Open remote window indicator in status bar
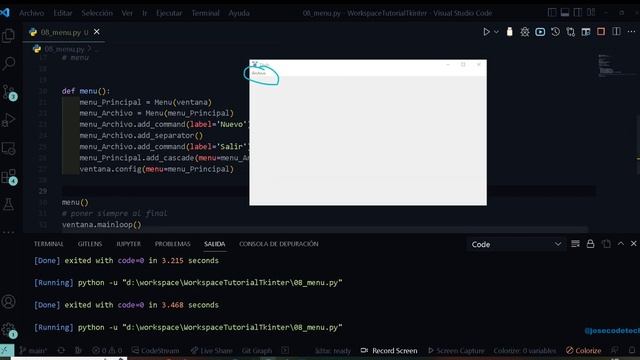Screen dimensions: 640x360 [6, 350]
